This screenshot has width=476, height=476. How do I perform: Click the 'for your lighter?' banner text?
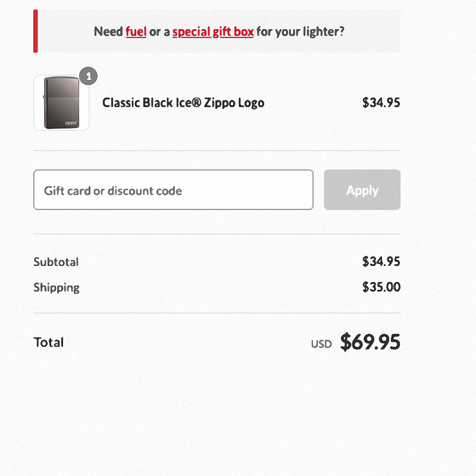pyautogui.click(x=300, y=32)
